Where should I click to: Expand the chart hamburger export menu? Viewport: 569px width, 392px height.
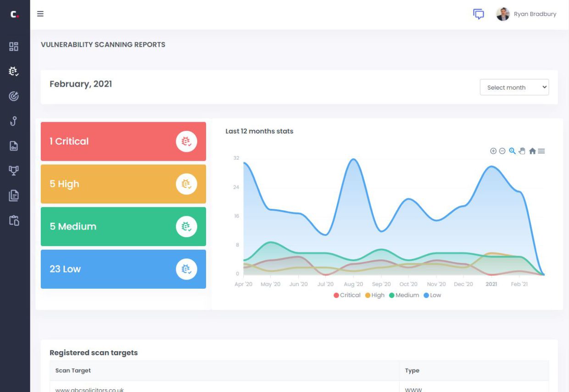(x=541, y=151)
